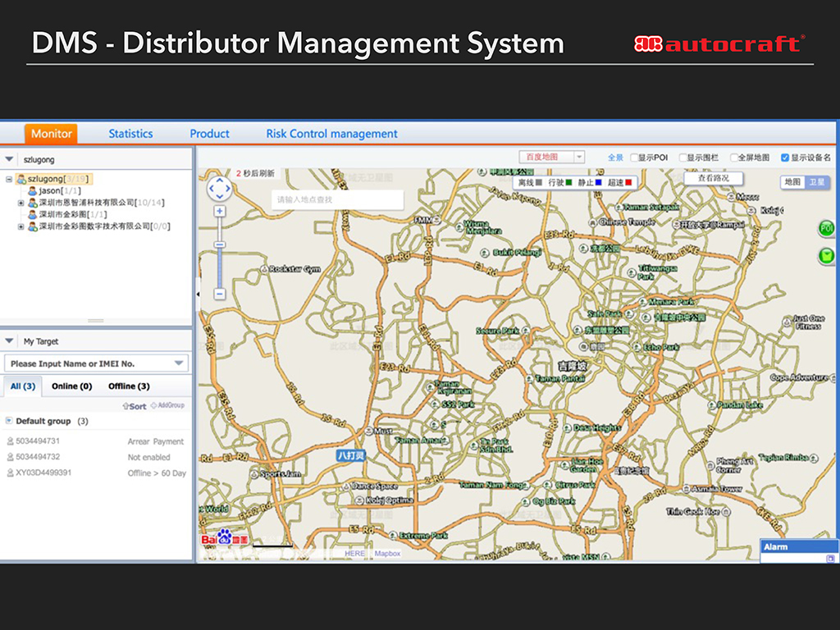Screen dimensions: 840x630
Task: Select device 5034494731 in the list
Action: click(38, 441)
